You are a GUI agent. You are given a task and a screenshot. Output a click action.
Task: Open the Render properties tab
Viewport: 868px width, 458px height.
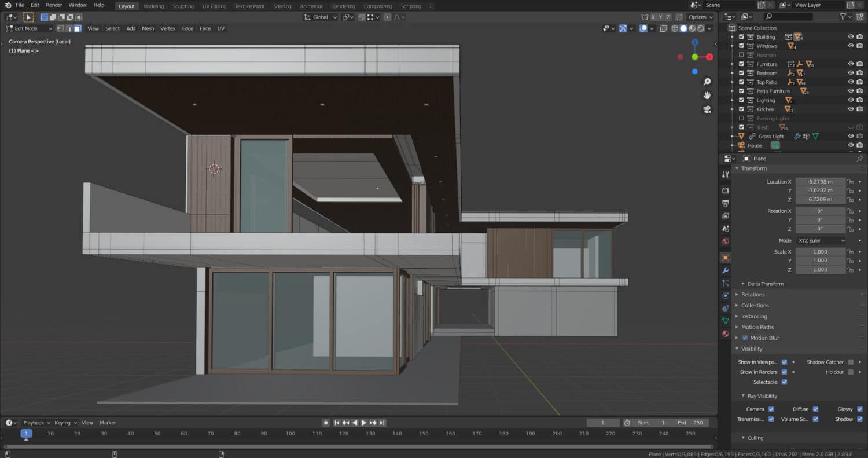click(x=725, y=189)
